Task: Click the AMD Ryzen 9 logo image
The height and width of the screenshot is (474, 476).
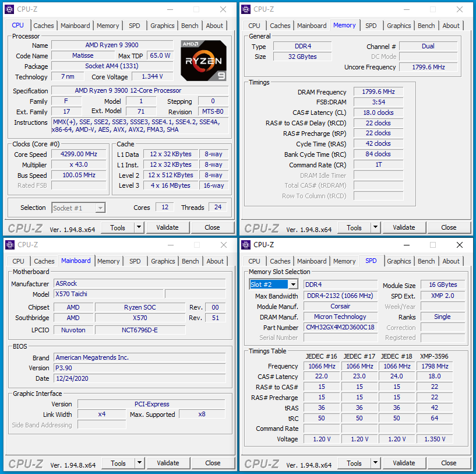Action: click(x=203, y=60)
